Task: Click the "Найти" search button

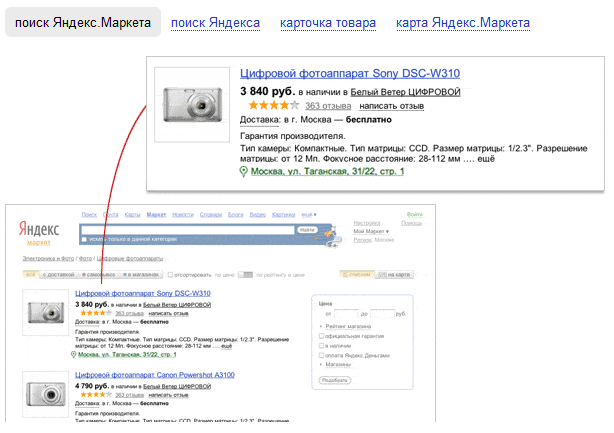Action: pyautogui.click(x=307, y=230)
